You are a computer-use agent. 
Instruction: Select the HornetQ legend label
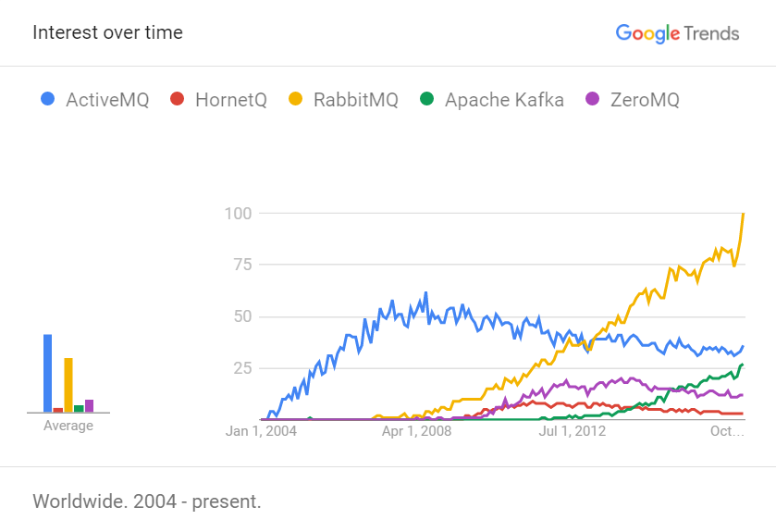pos(230,100)
